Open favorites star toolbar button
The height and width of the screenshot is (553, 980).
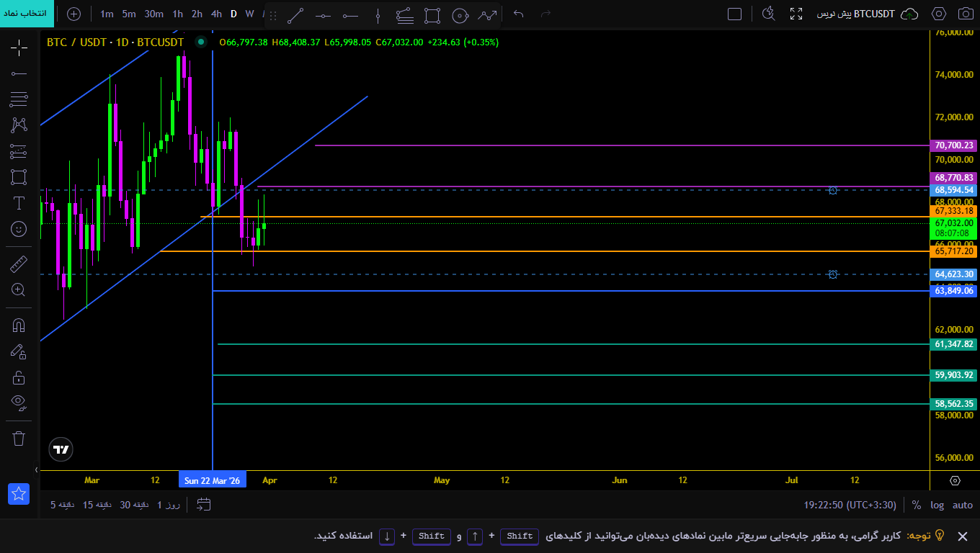coord(19,494)
